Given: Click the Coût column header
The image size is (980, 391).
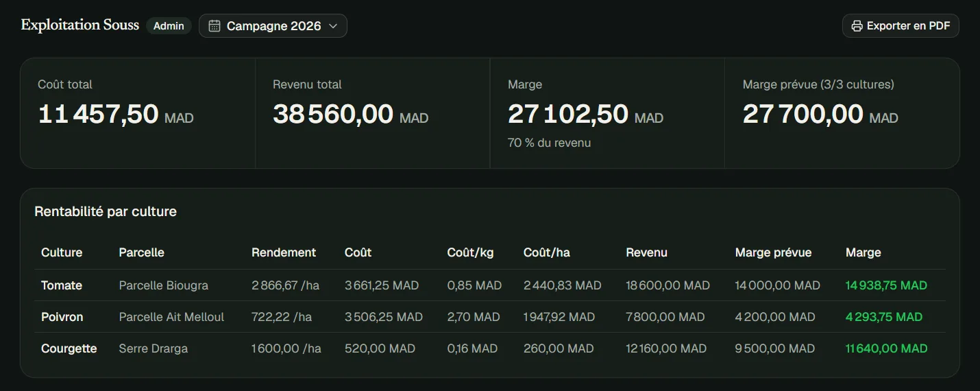Looking at the screenshot, I should tap(358, 252).
